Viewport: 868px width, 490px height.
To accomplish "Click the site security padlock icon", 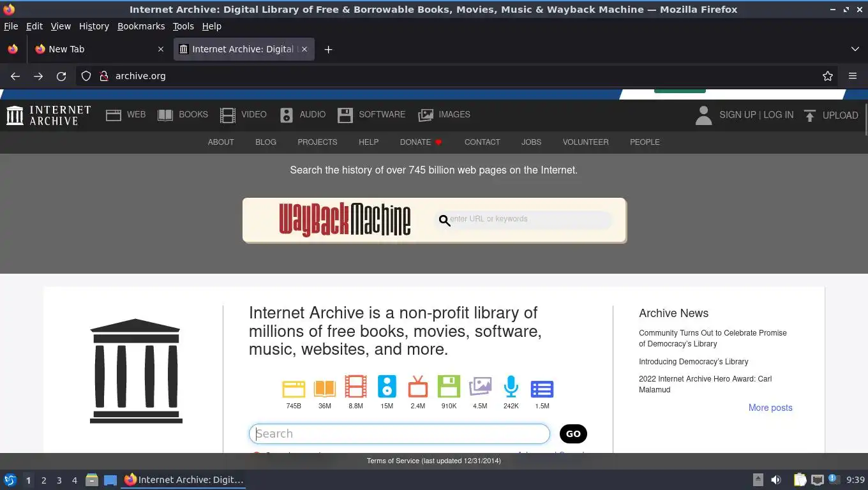I will [x=104, y=76].
